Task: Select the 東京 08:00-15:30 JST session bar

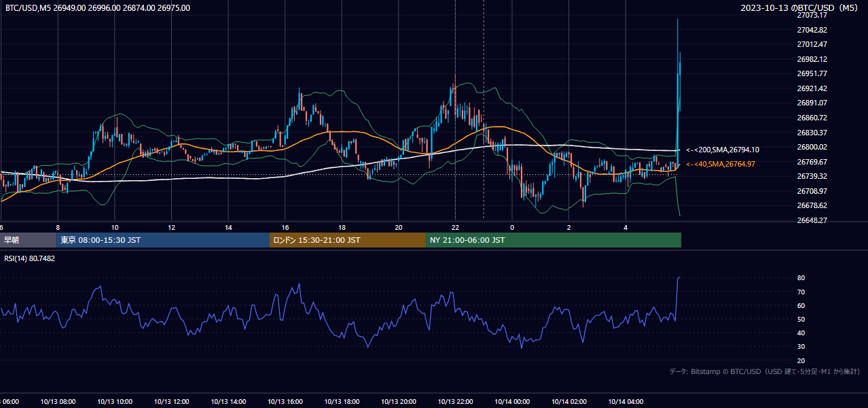Action: point(163,240)
